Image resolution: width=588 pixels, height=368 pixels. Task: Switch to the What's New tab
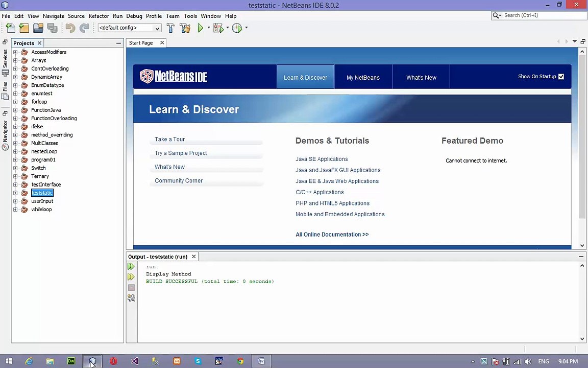421,77
